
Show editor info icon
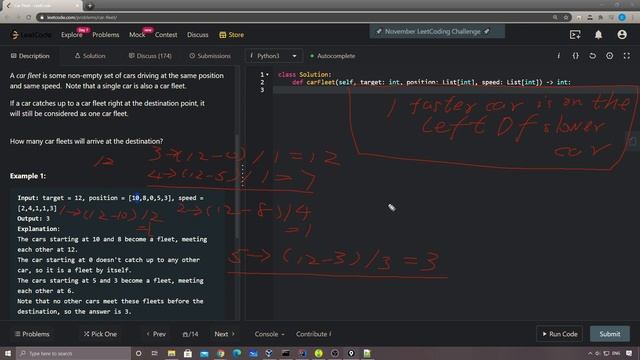coord(558,56)
